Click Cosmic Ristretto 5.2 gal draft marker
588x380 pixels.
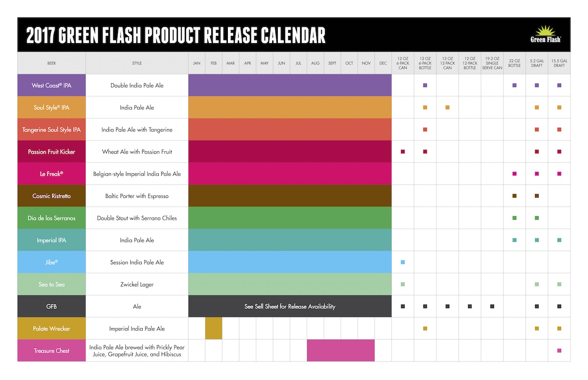(x=537, y=196)
